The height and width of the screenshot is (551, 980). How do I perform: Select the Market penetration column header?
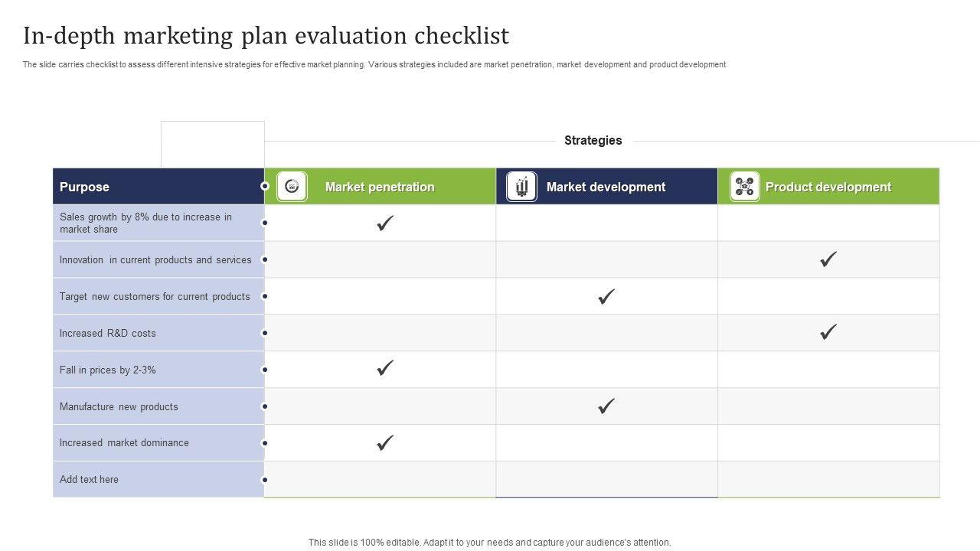[380, 187]
